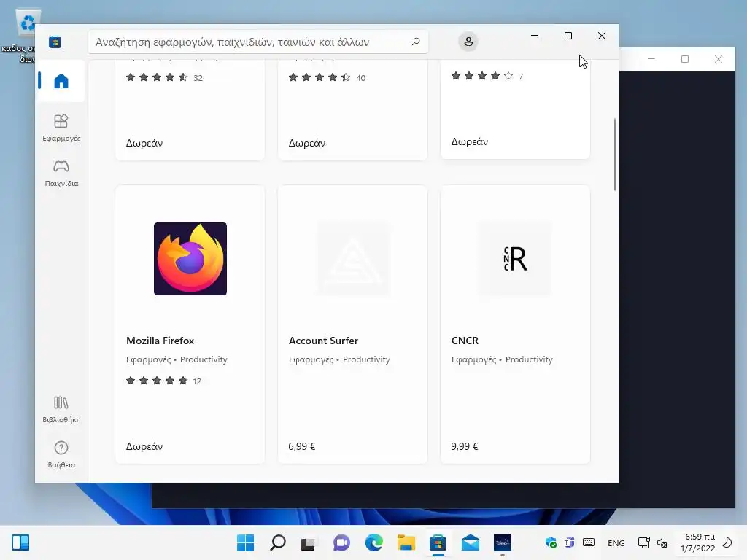Screen dimensions: 747x560
Task: Click the star rating with 32 reviews
Action: tap(164, 77)
